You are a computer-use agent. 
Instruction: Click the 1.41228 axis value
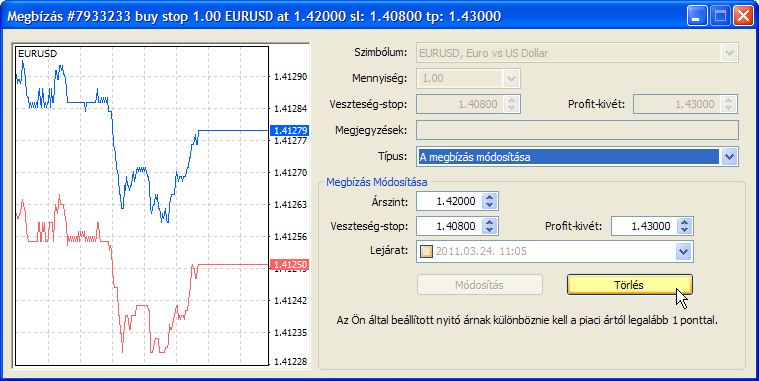pyautogui.click(x=290, y=362)
